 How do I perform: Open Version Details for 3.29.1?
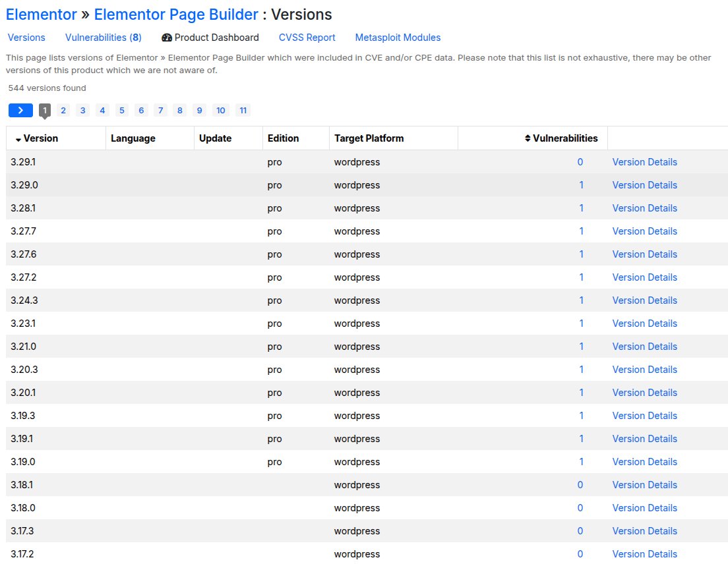(x=644, y=162)
